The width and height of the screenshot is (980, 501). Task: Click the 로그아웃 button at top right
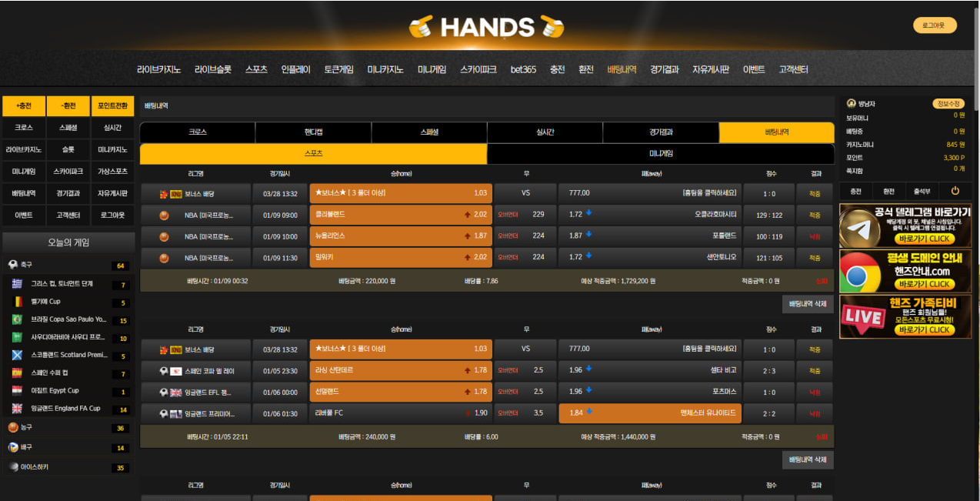coord(934,25)
